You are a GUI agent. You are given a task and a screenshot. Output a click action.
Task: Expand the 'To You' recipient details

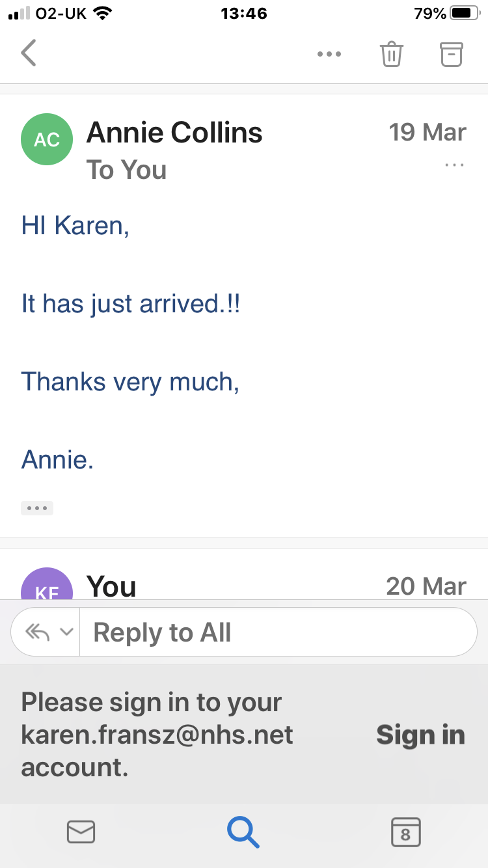pos(127,170)
